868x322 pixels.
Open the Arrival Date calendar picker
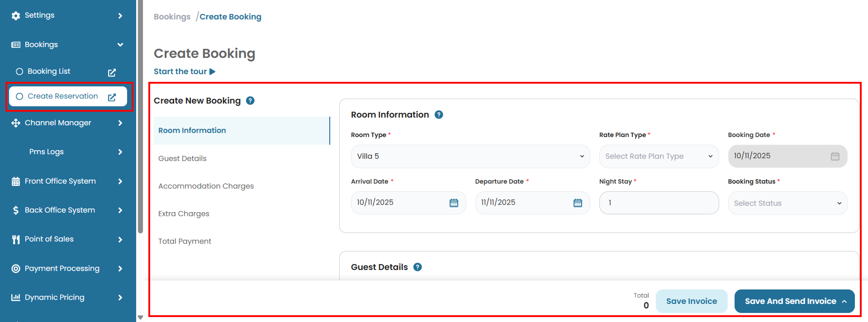[x=454, y=202]
